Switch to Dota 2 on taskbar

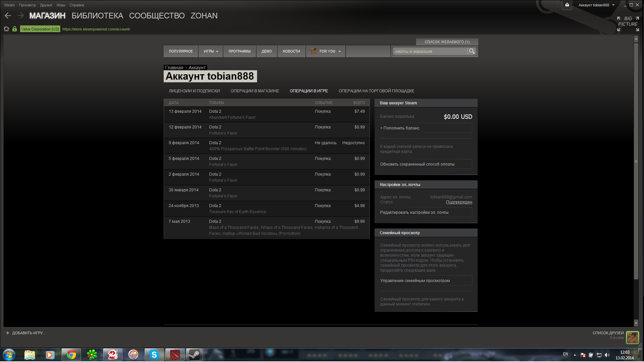175,355
